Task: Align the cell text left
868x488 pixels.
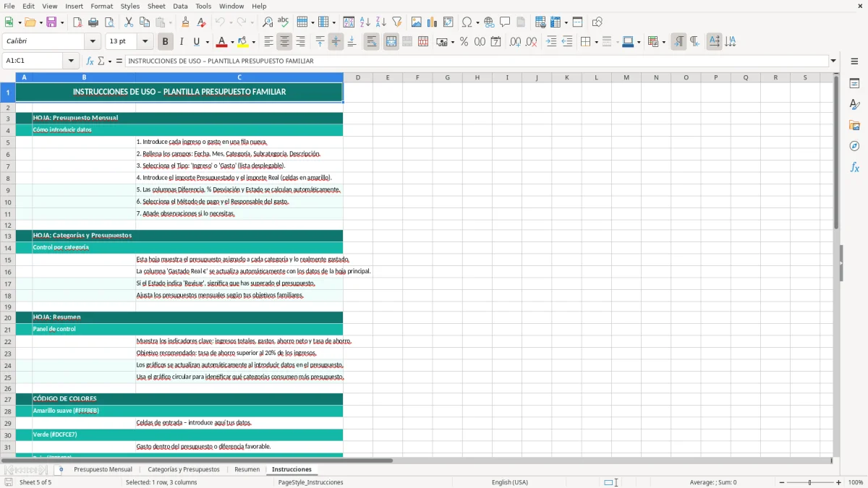Action: 269,42
